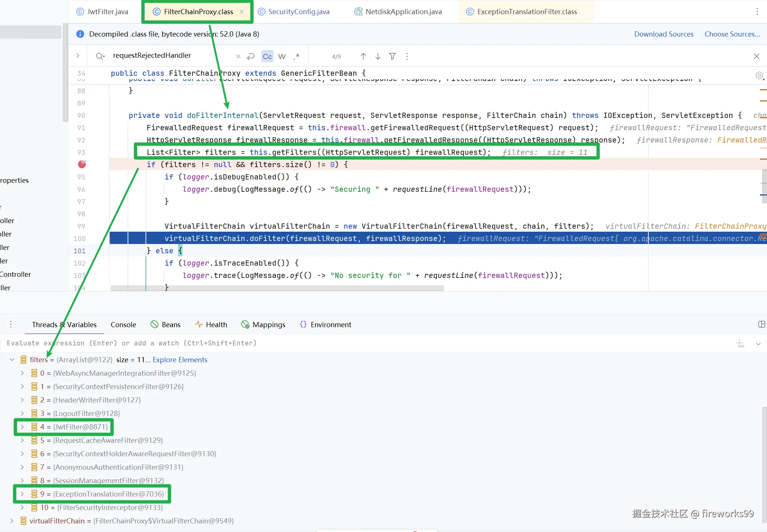
Task: Open the NetdiskApplication.java tab
Action: click(x=398, y=12)
